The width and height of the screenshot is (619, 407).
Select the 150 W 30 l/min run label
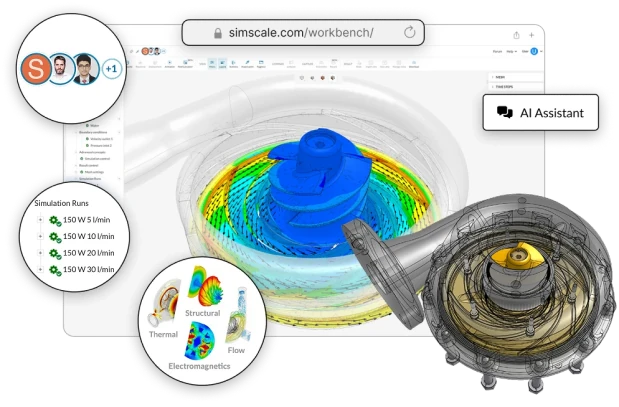click(x=88, y=270)
